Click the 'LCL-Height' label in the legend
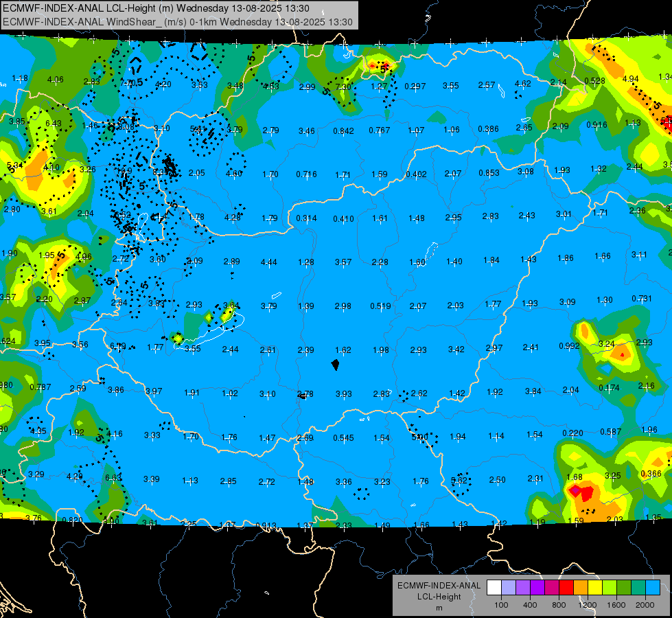The image size is (672, 618). [439, 597]
